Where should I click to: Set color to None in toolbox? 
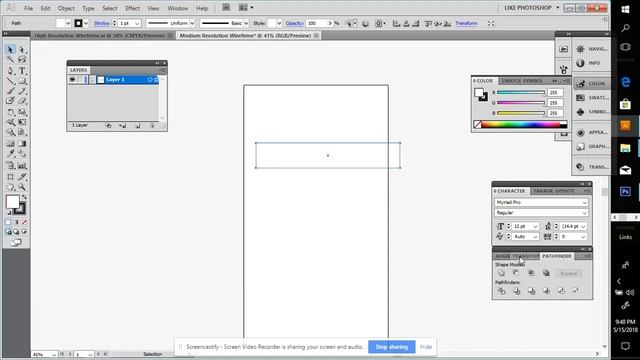tap(24, 222)
